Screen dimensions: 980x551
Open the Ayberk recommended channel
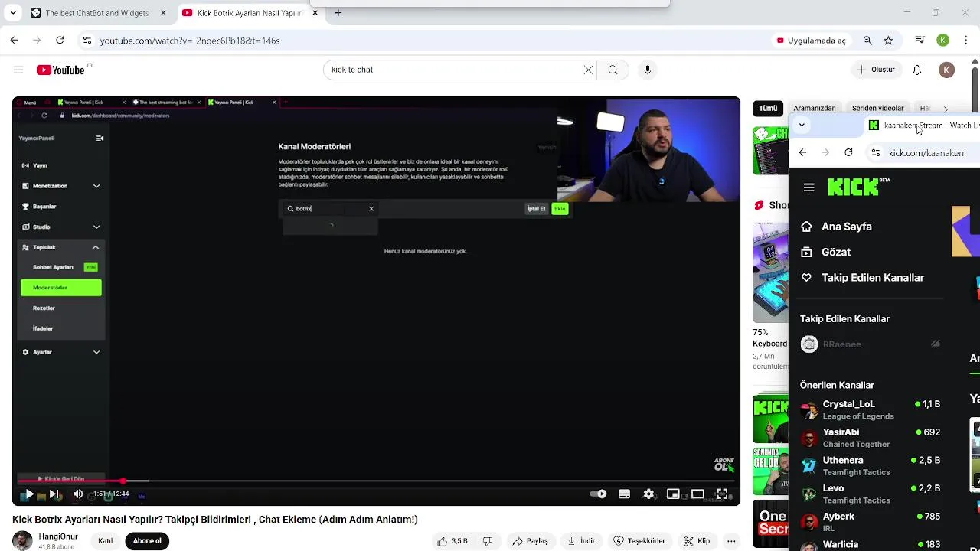point(870,522)
